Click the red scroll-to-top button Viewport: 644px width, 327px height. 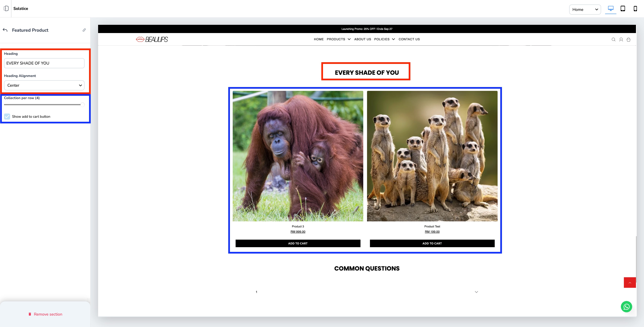pos(630,283)
